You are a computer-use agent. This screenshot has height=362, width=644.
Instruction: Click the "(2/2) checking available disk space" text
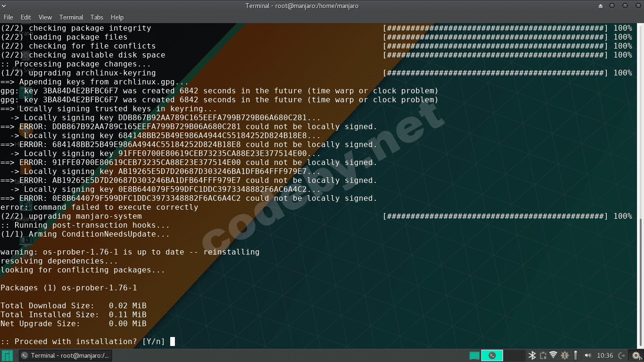(x=83, y=55)
